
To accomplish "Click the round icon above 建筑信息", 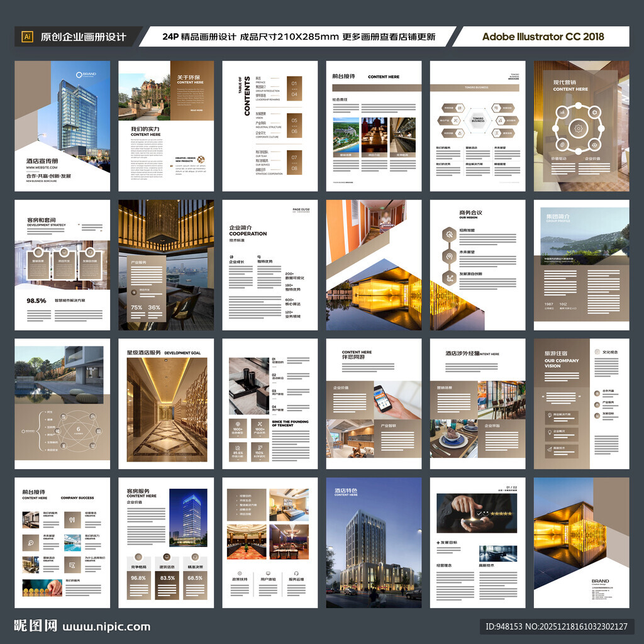I will [x=167, y=557].
